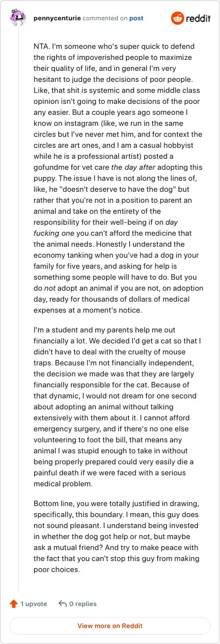
Task: Click the italic word 'not' in first paragraph
Action: (x=49, y=288)
